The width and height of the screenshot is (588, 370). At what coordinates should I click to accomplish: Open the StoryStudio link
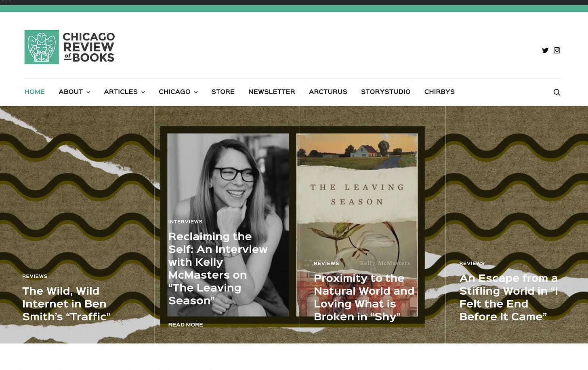pyautogui.click(x=386, y=92)
